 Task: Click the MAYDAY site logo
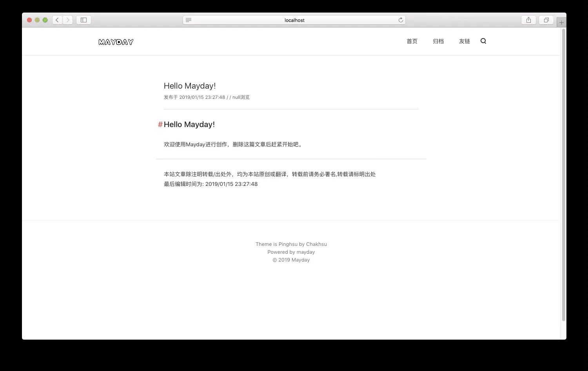click(x=116, y=42)
